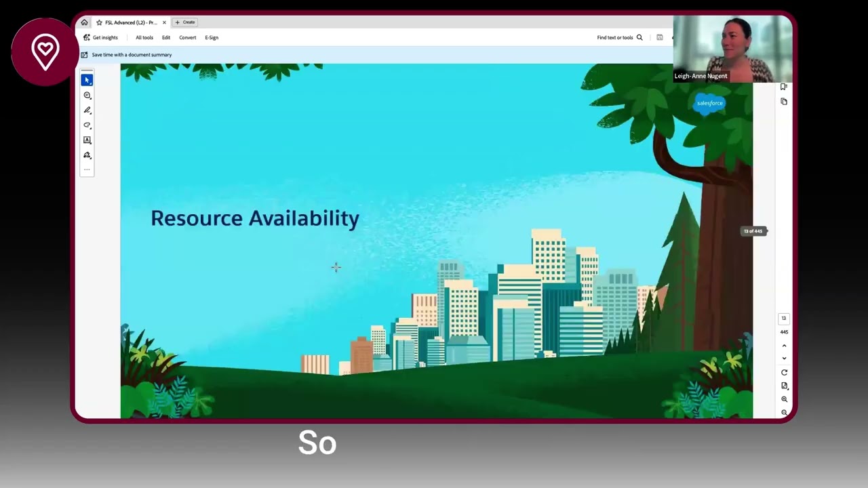
Task: Open the comment annotation tool
Action: coord(87,95)
